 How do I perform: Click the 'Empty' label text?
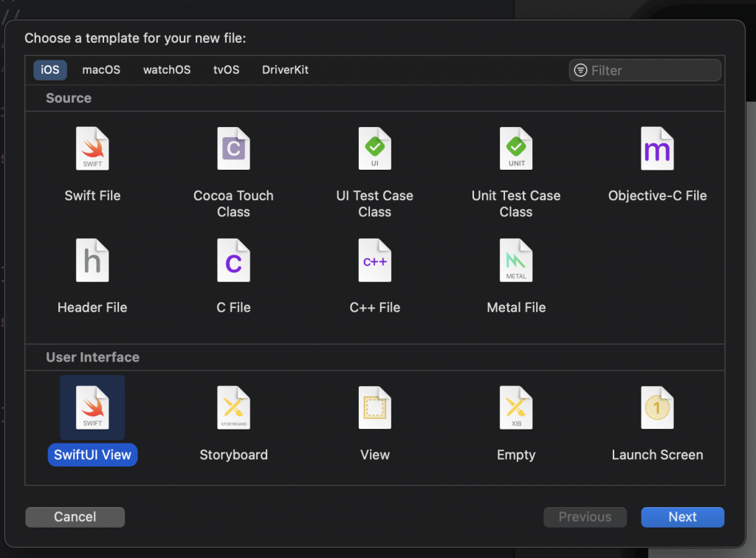[516, 455]
